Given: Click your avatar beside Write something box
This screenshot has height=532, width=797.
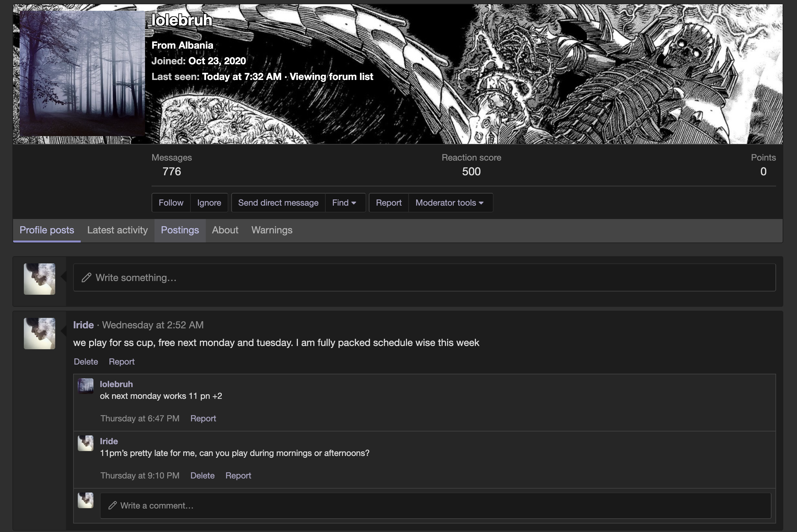Looking at the screenshot, I should pos(40,279).
